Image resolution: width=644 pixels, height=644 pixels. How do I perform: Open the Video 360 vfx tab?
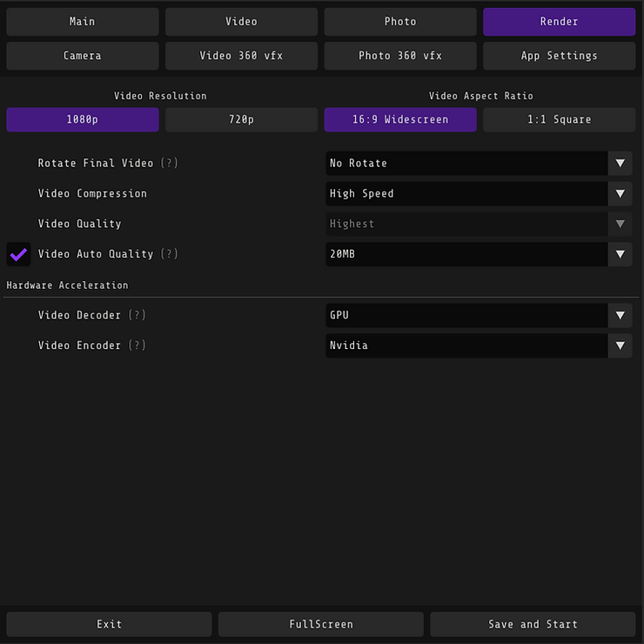241,56
